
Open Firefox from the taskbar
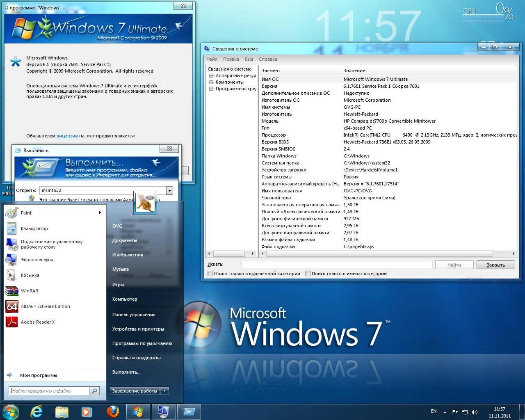coord(113,412)
